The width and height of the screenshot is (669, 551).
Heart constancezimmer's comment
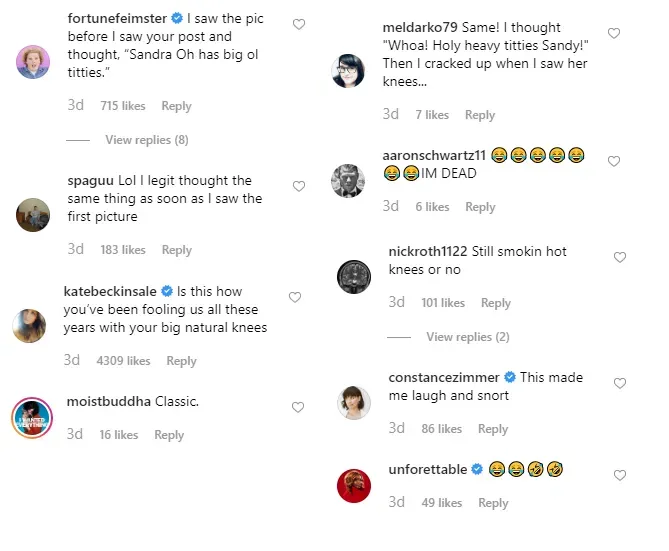(x=619, y=383)
